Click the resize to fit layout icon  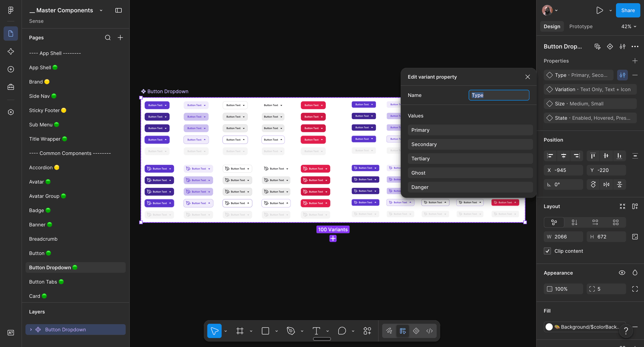click(622, 206)
